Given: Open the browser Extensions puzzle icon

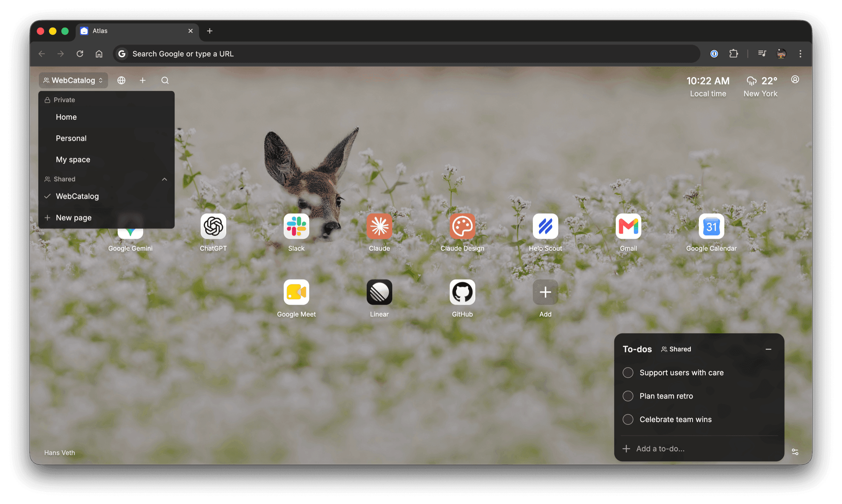Looking at the screenshot, I should point(733,54).
